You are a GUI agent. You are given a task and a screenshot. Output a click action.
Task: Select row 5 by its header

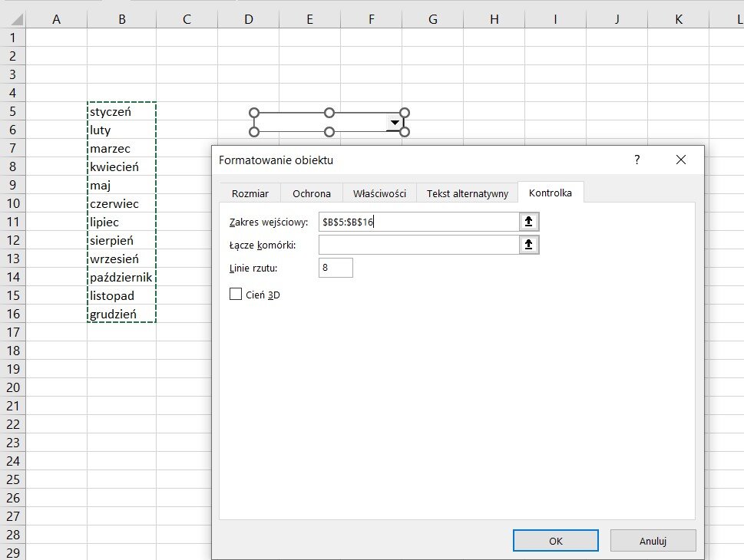(13, 111)
